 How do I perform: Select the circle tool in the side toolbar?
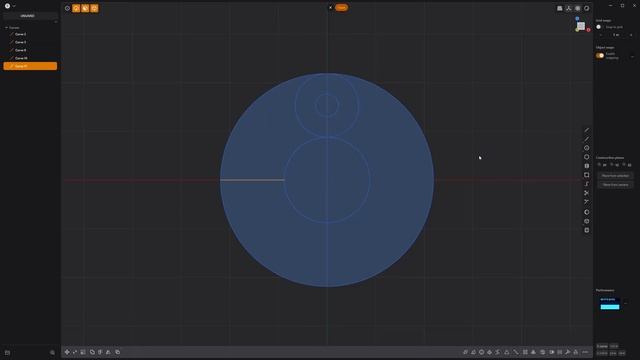click(587, 148)
